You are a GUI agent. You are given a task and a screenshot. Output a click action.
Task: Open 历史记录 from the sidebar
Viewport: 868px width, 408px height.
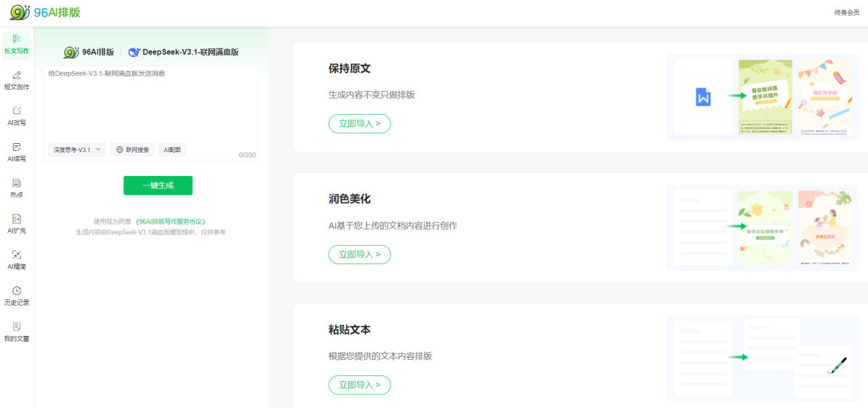(x=17, y=296)
